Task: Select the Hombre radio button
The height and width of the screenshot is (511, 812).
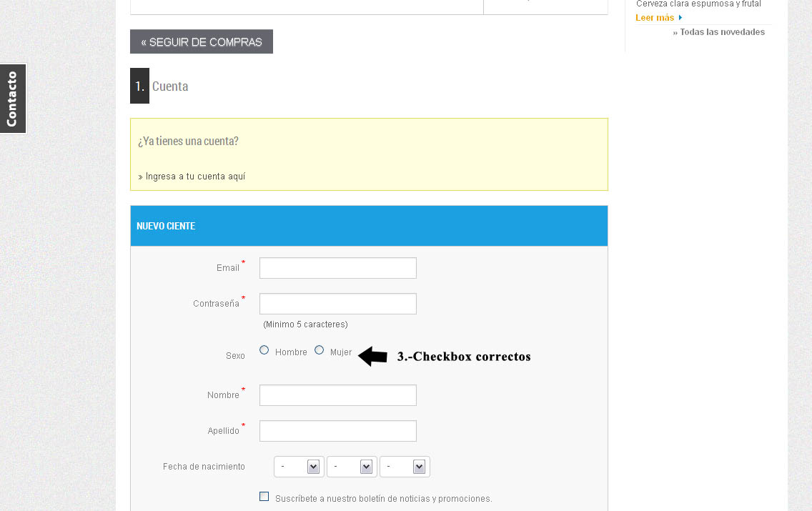Action: coord(264,350)
